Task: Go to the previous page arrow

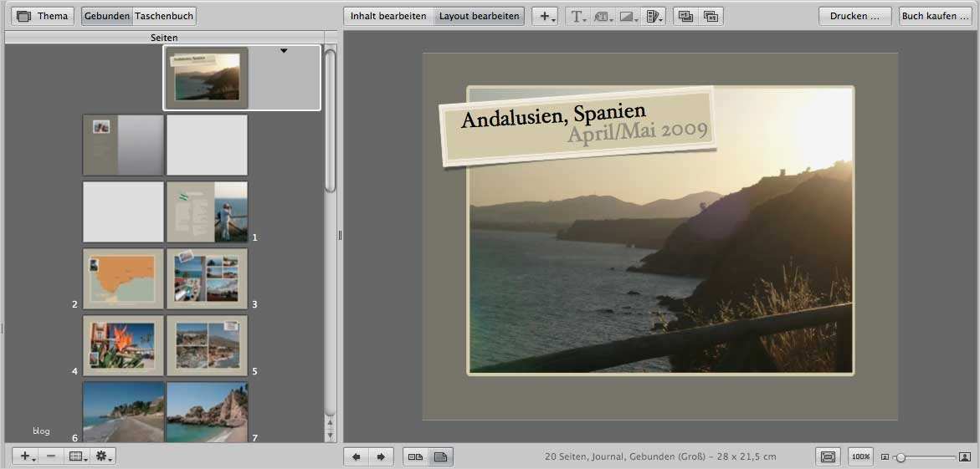Action: click(x=357, y=456)
